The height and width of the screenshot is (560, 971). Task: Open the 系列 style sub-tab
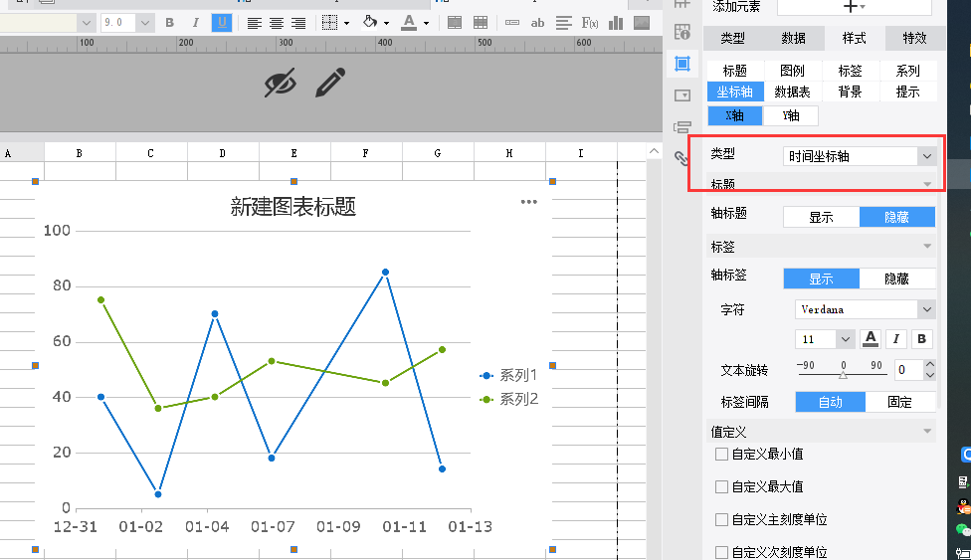point(908,71)
